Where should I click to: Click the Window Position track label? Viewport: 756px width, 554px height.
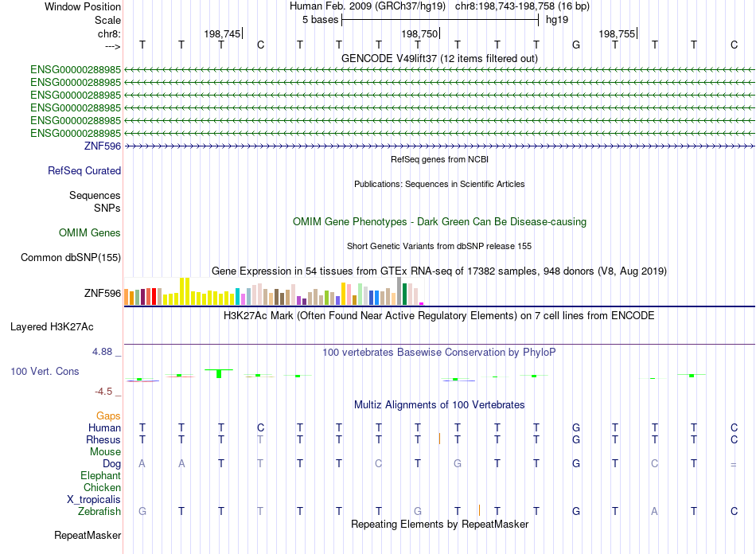pos(83,6)
